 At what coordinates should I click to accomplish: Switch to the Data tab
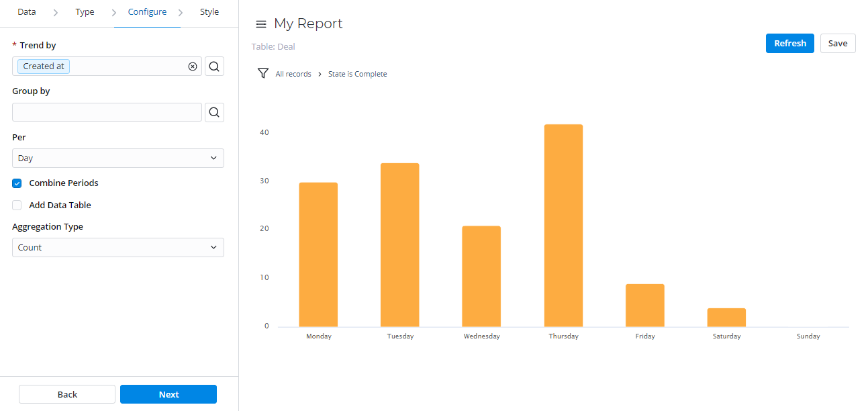27,12
